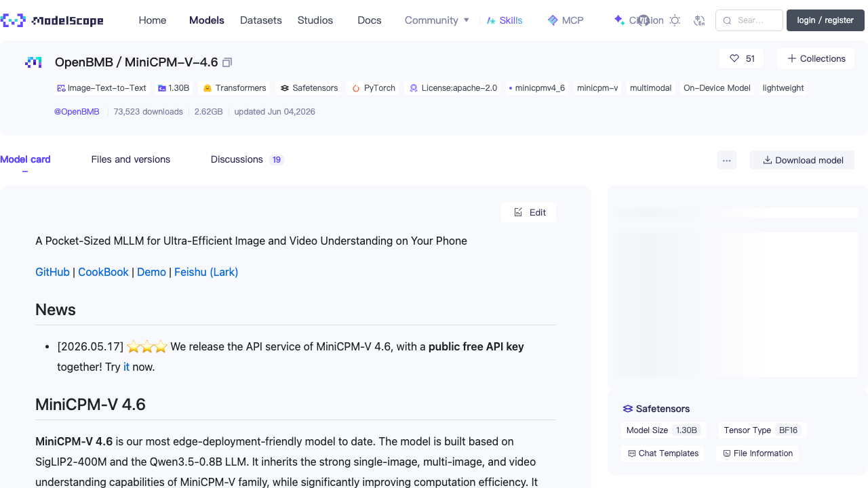This screenshot has width=868, height=488.
Task: Open the Home menu item
Action: [153, 20]
